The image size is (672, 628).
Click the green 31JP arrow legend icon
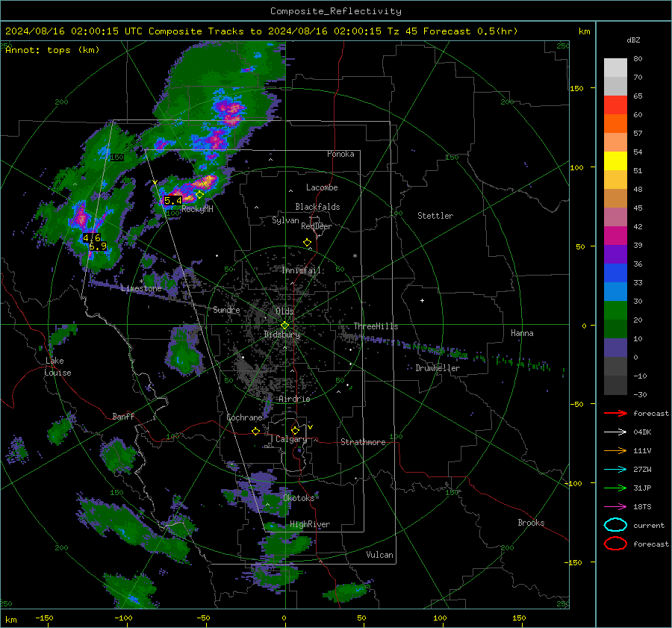(615, 488)
